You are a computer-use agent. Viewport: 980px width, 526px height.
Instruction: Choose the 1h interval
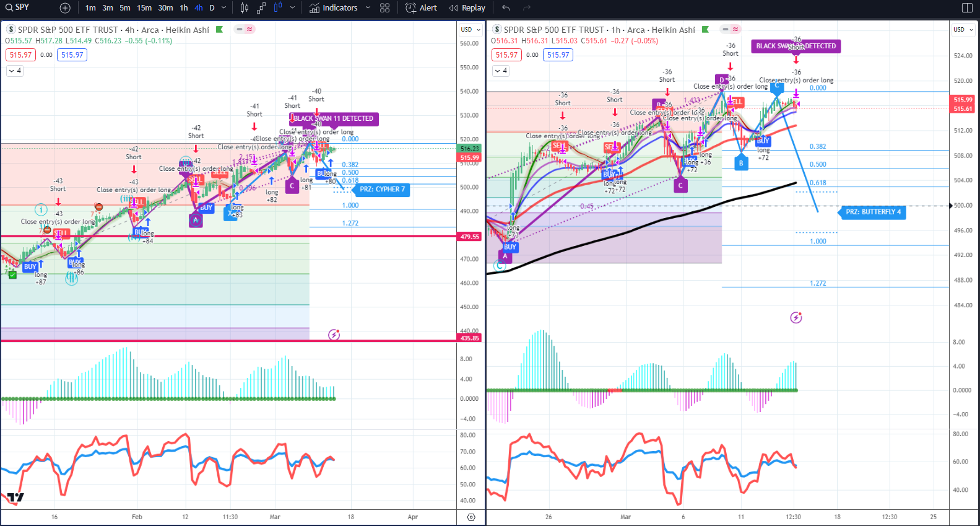coord(184,8)
